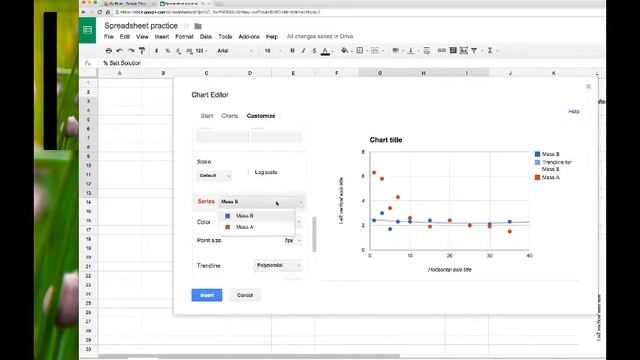
Task: Enable the Log scale checkbox
Action: [x=249, y=172]
